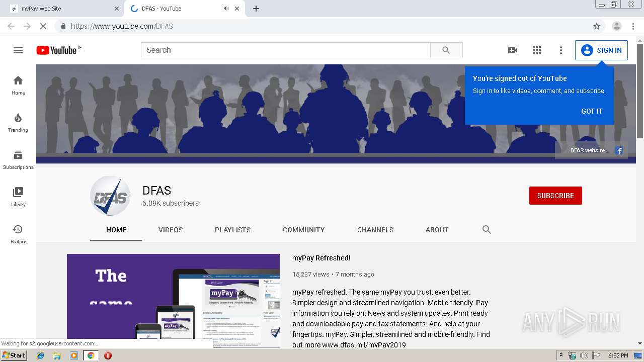Open Trending in the sidebar

[18, 123]
